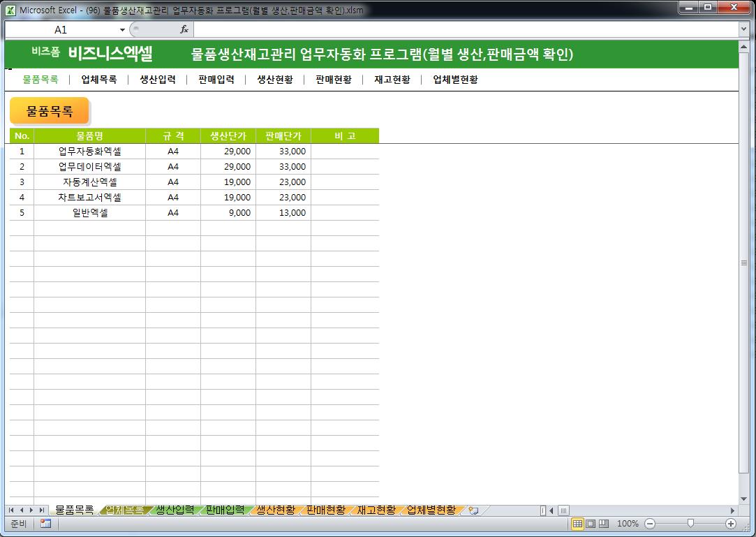Screen dimensions: 756x537
Task: Open 판매현황 navigation link
Action: [x=334, y=80]
